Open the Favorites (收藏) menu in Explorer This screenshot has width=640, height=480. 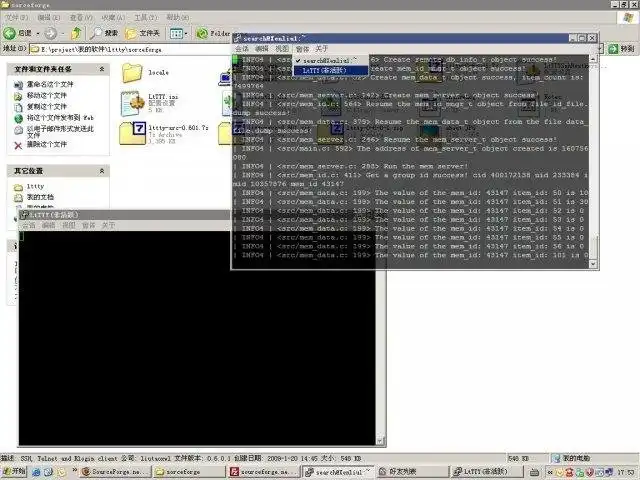click(113, 18)
